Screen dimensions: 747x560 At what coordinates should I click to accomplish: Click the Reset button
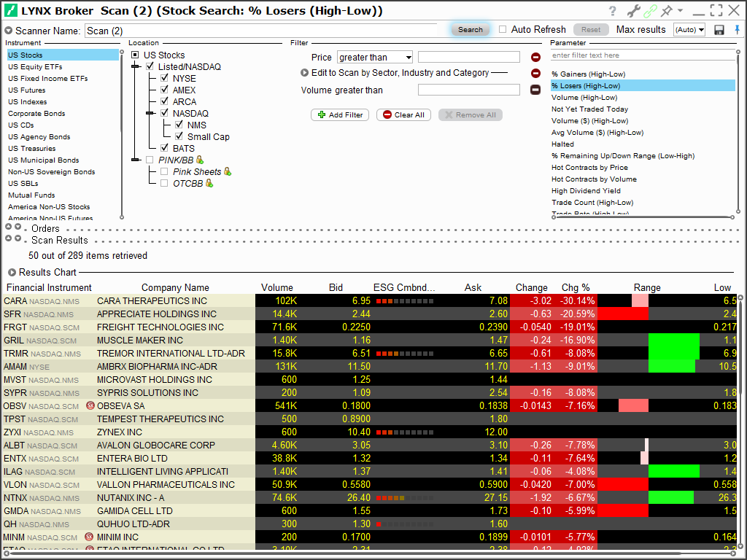(591, 29)
